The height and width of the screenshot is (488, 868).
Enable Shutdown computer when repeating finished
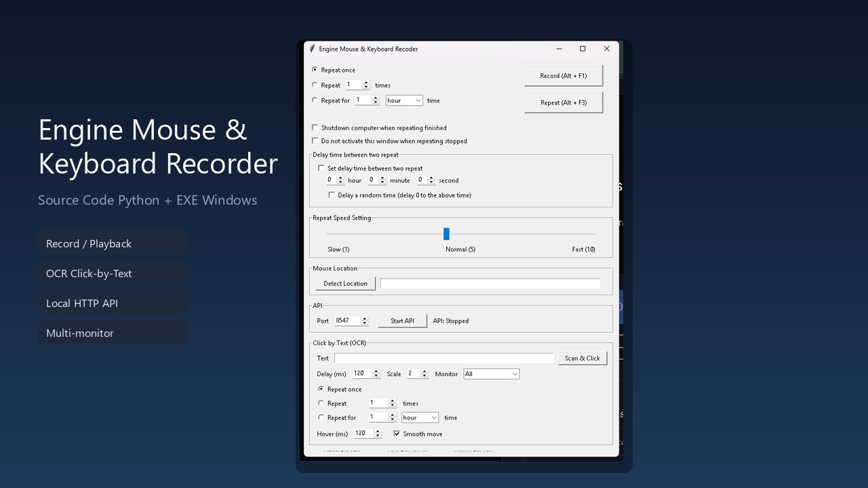pyautogui.click(x=315, y=127)
